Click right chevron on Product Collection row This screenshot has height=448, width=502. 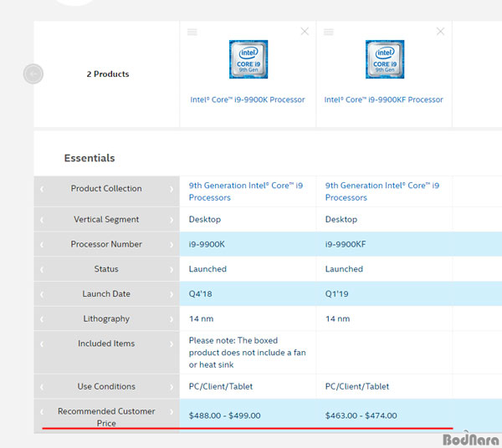(172, 189)
